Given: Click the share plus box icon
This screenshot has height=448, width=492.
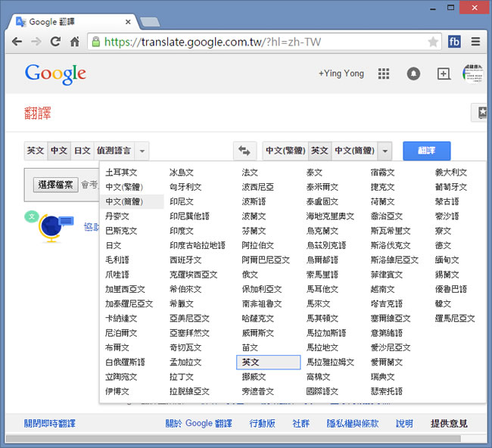Looking at the screenshot, I should (x=444, y=73).
